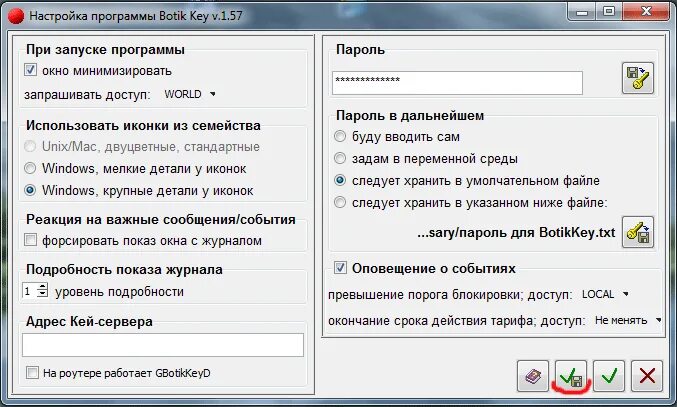Viewport: 677px width, 407px height.
Task: Click the red X cancel button
Action: coord(647,376)
